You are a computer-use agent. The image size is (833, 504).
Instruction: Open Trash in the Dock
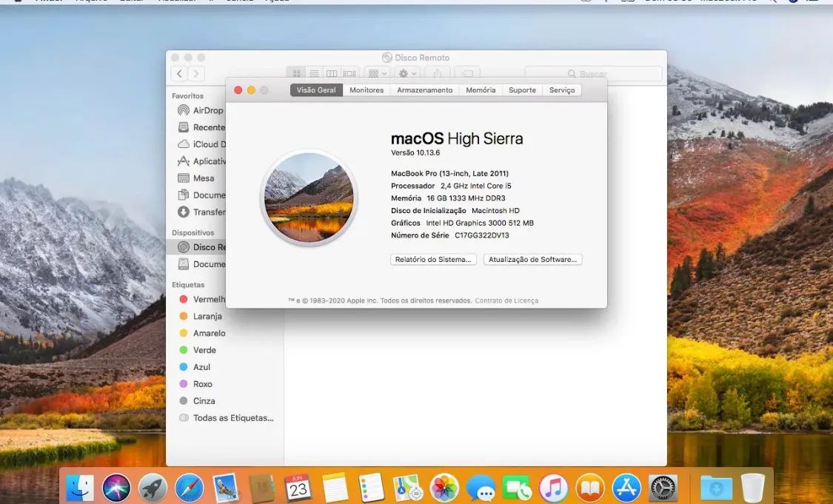click(752, 488)
